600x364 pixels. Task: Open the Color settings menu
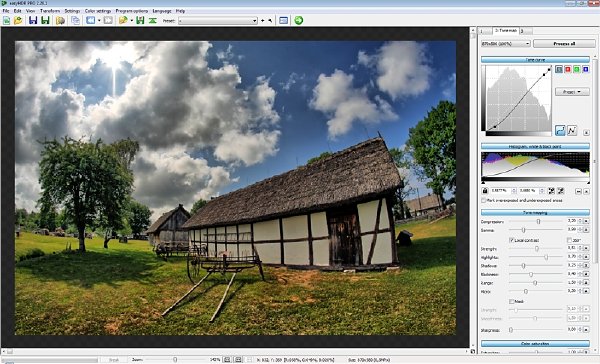click(x=98, y=11)
